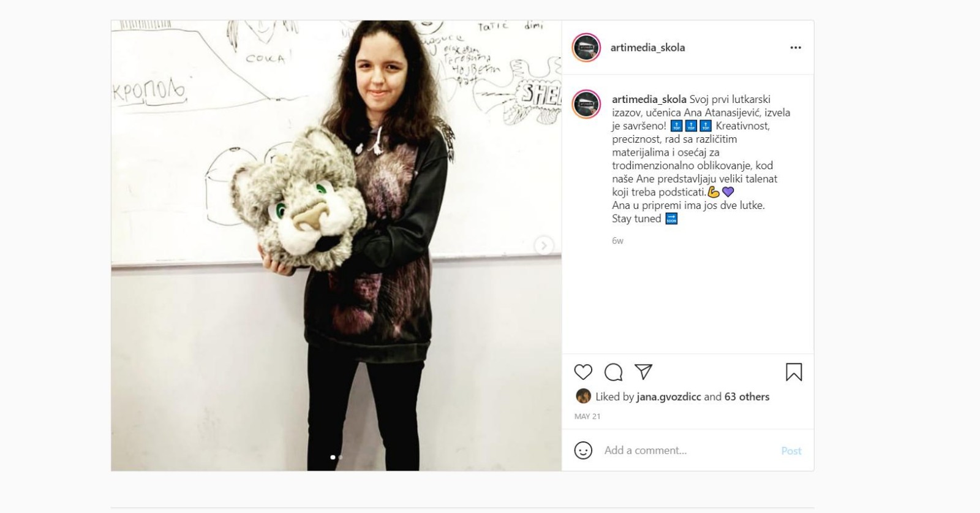Screen dimensions: 980x513
Task: Select the second carousel dot indicator
Action: [341, 457]
